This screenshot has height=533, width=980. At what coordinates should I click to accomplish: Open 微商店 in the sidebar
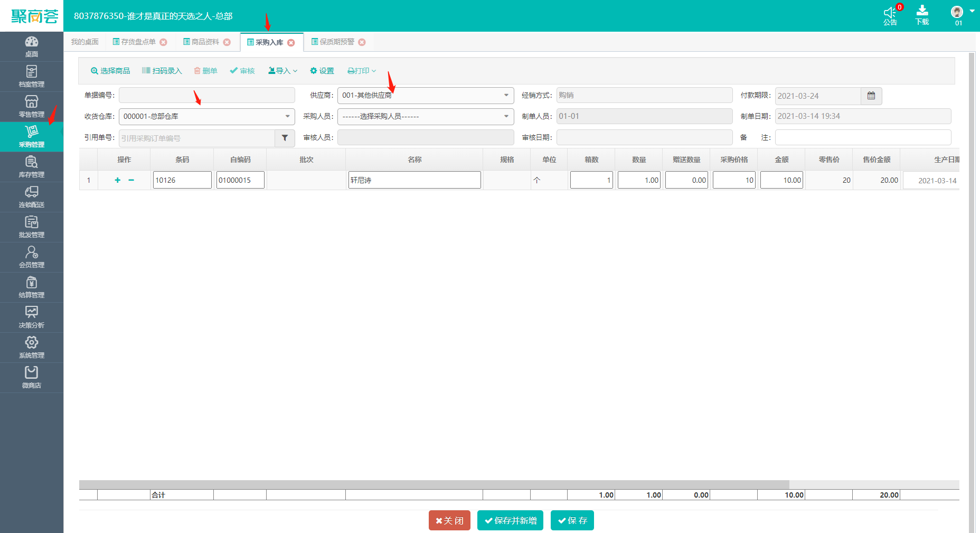coord(32,378)
